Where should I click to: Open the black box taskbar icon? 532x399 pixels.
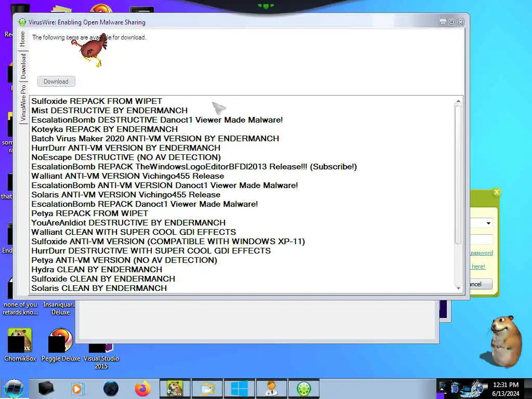(x=46, y=389)
